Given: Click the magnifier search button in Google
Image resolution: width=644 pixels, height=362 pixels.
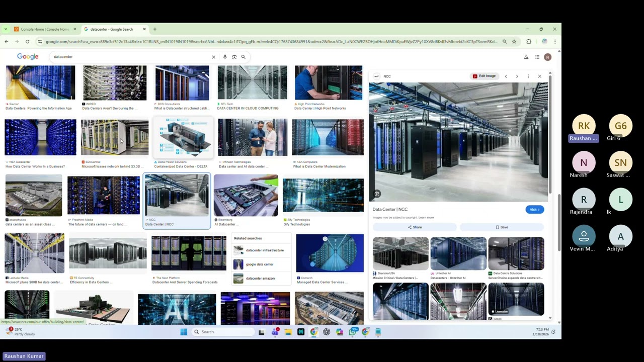Looking at the screenshot, I should [x=243, y=57].
